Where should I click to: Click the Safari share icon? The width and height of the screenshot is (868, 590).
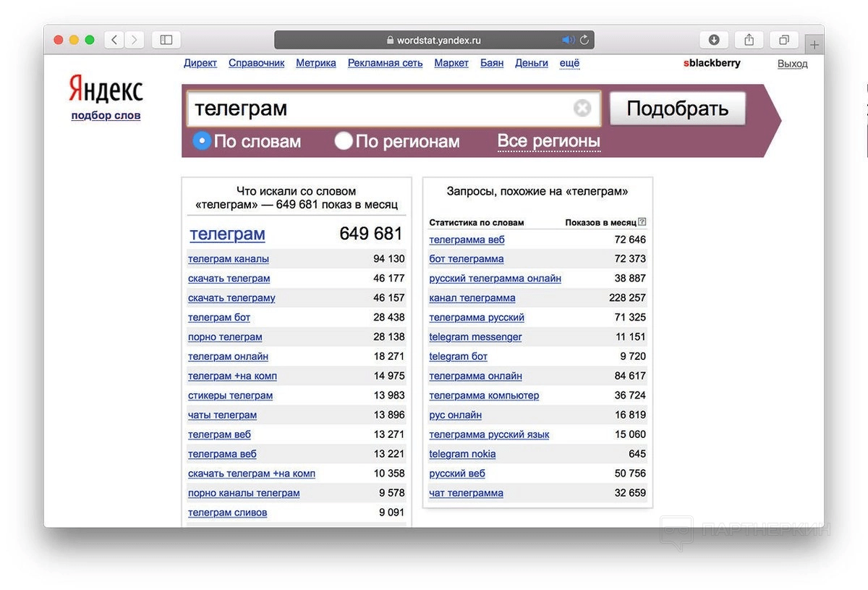(x=749, y=40)
